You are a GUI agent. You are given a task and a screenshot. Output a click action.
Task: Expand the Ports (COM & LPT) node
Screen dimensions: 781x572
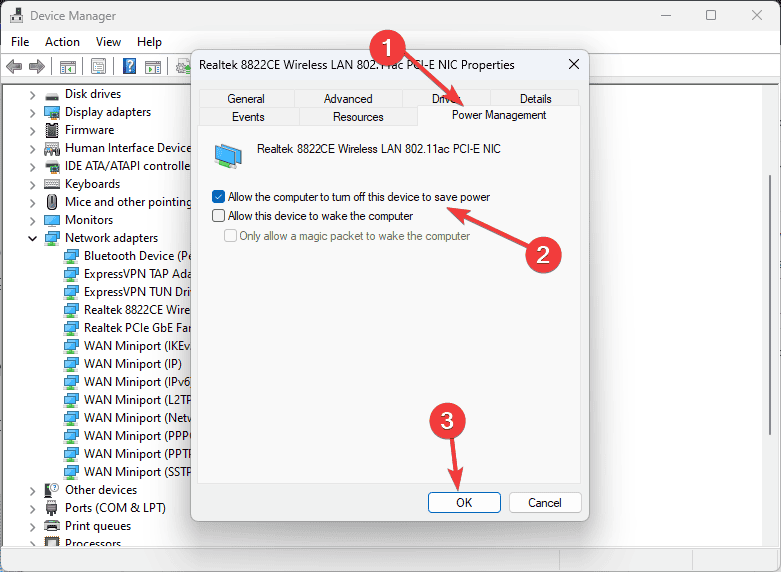coord(32,509)
